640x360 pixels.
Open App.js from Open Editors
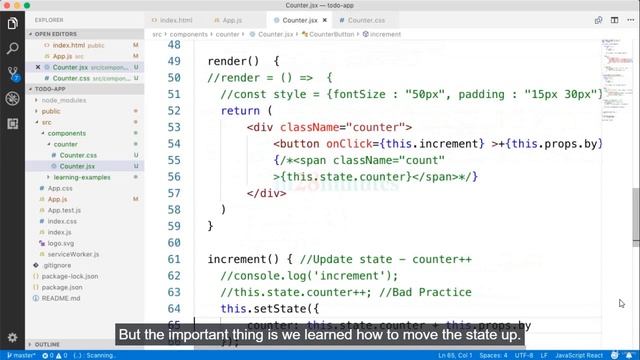(x=62, y=56)
